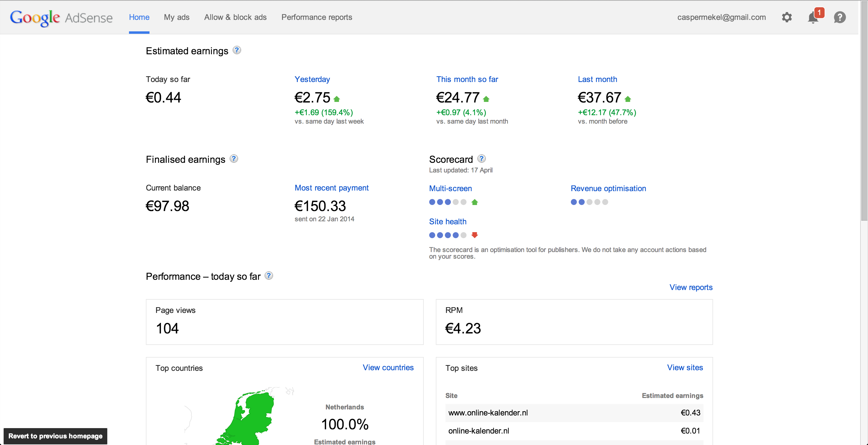Click the €150.33 payment amount
Viewport: 868px width, 445px height.
(320, 206)
